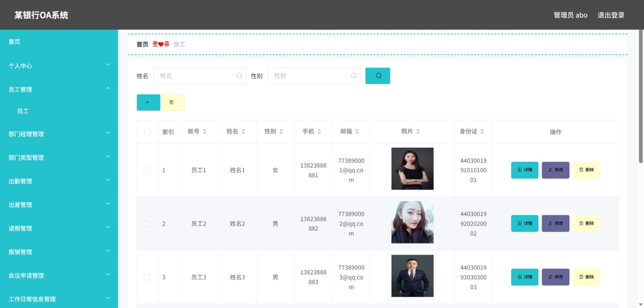Expand 部门经理管理 sidebar menu

59,134
